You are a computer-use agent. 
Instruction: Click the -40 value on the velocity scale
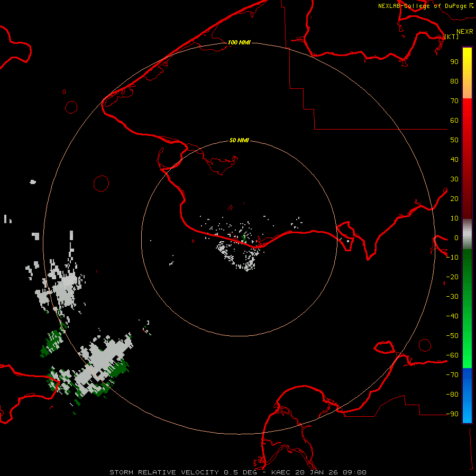[452, 316]
